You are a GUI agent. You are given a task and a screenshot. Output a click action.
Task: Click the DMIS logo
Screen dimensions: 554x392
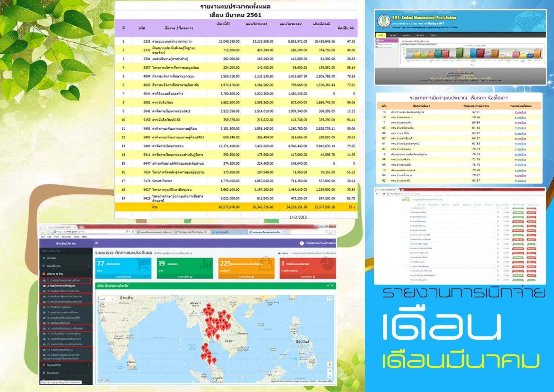point(406,200)
